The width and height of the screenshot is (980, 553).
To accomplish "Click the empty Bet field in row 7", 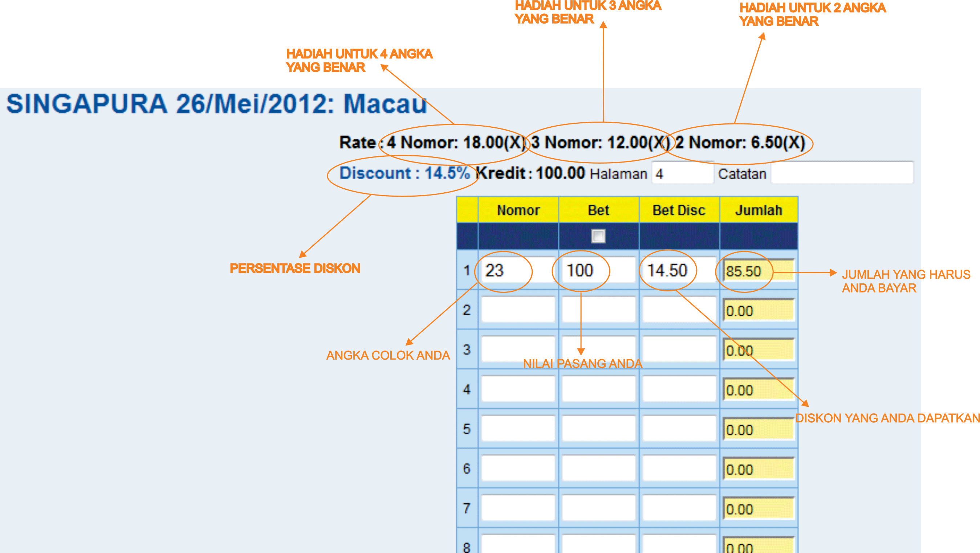I will click(x=599, y=508).
